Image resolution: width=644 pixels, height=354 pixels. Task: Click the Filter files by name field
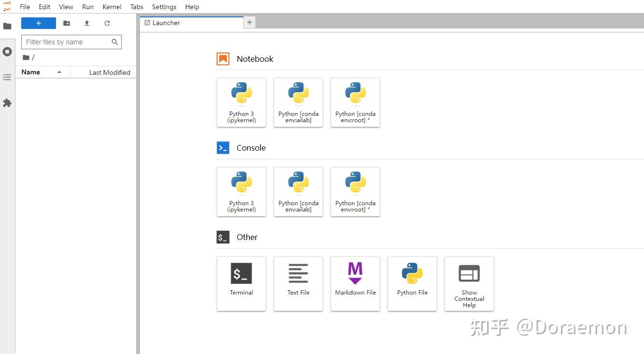(x=67, y=42)
